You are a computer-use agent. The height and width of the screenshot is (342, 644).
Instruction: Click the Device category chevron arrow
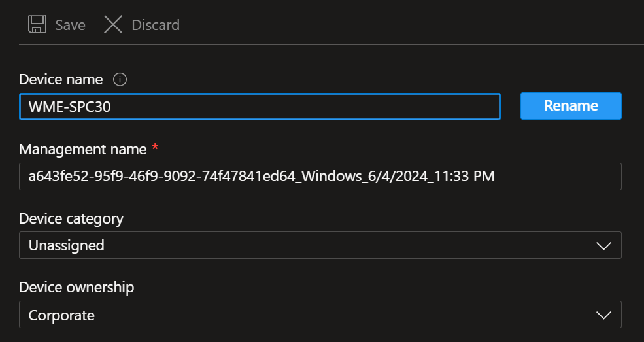[x=603, y=246]
